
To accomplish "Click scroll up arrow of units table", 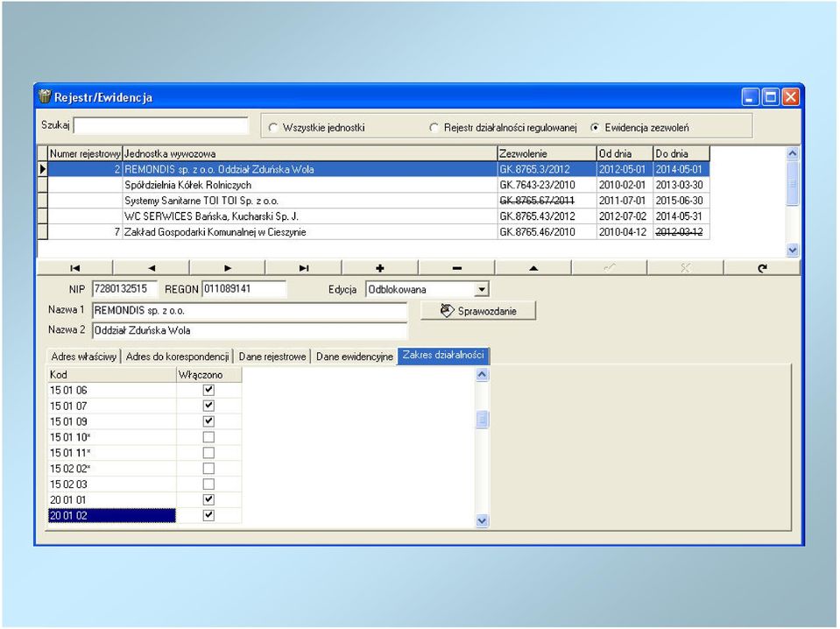I will click(x=793, y=153).
